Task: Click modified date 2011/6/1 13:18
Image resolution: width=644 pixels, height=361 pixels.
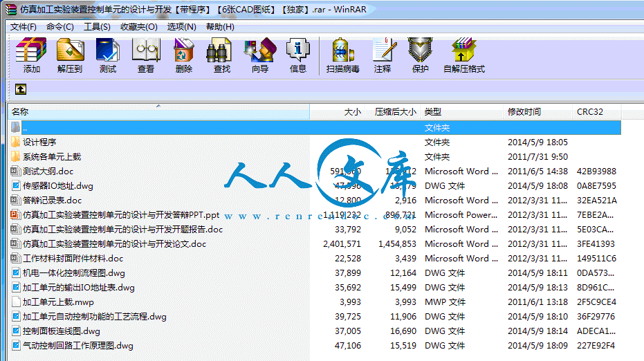Action: click(x=537, y=302)
